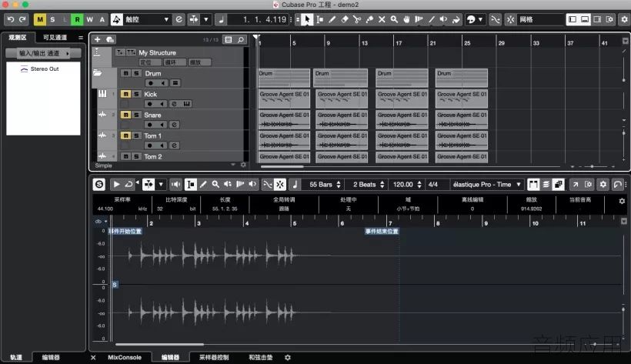Screen dimensions: 631x364
Task: Redo with the Redo arrow icon
Action: pos(22,19)
